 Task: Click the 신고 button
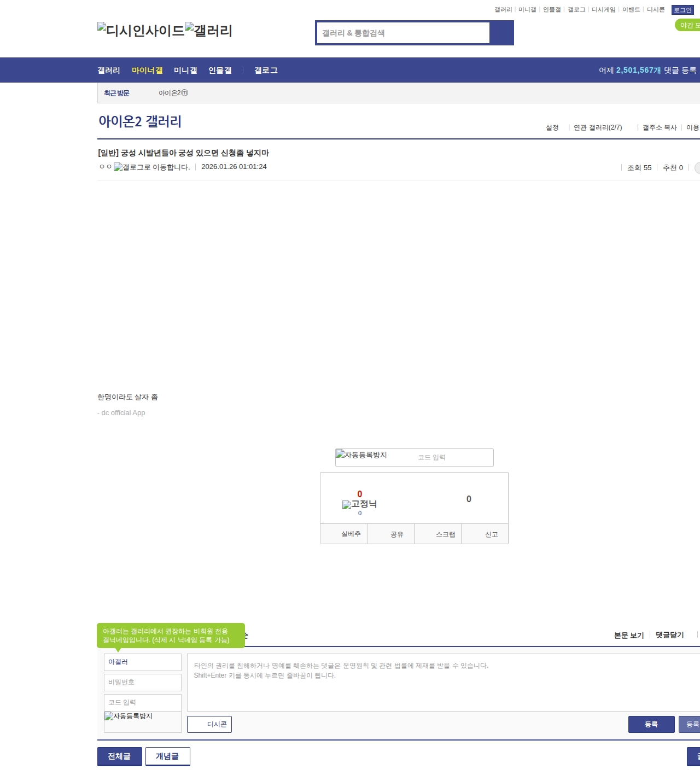point(485,534)
